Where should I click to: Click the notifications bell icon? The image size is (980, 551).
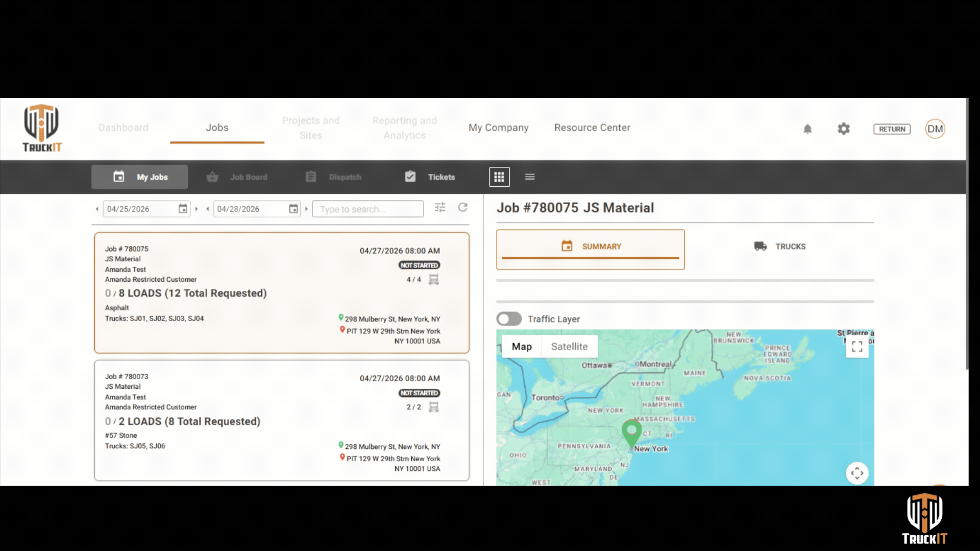tap(807, 129)
